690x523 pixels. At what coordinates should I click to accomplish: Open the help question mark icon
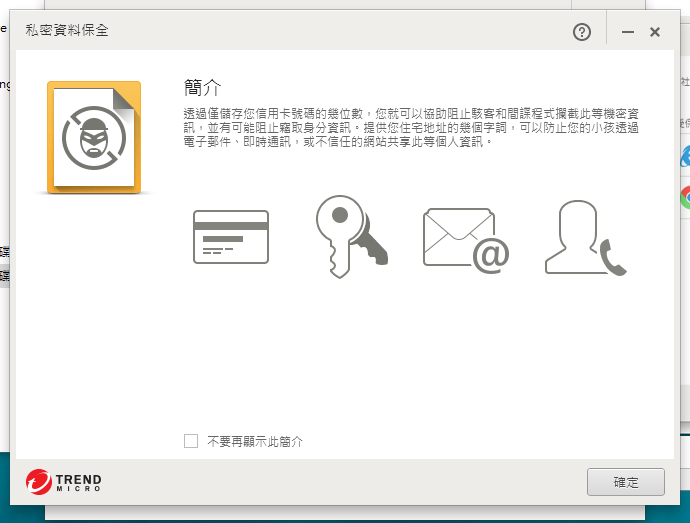(x=582, y=32)
